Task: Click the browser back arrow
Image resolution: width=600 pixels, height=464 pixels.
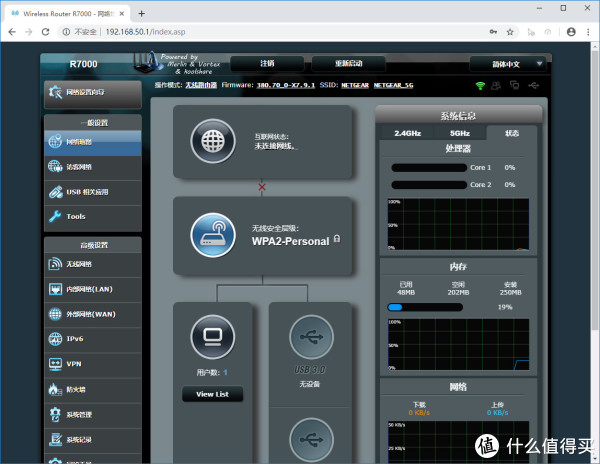Action: click(12, 32)
